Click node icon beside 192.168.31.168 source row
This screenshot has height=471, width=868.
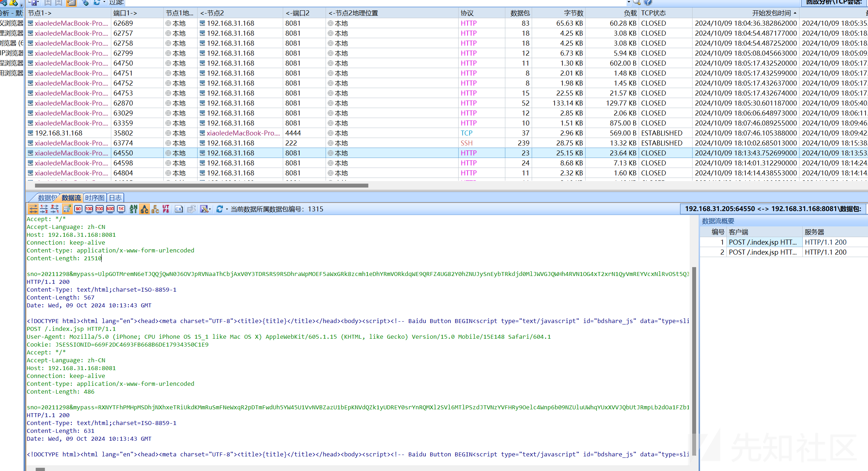[31, 133]
